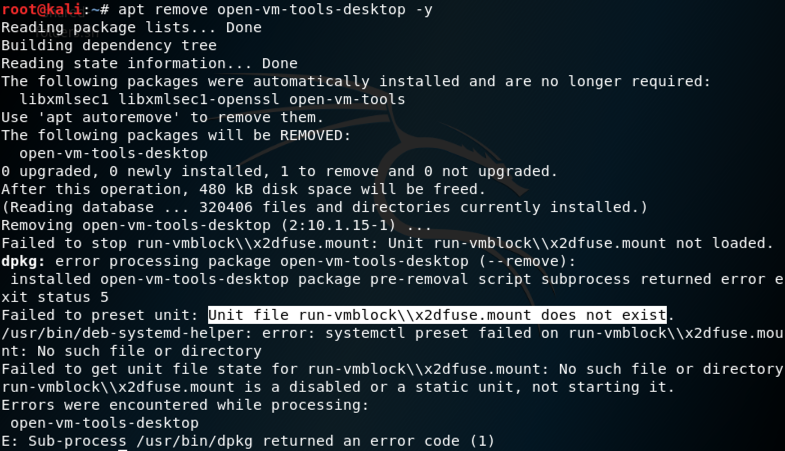Click the '/usr/bin/deb-systemd-helper: error' line
This screenshot has height=451, width=785.
[390, 333]
